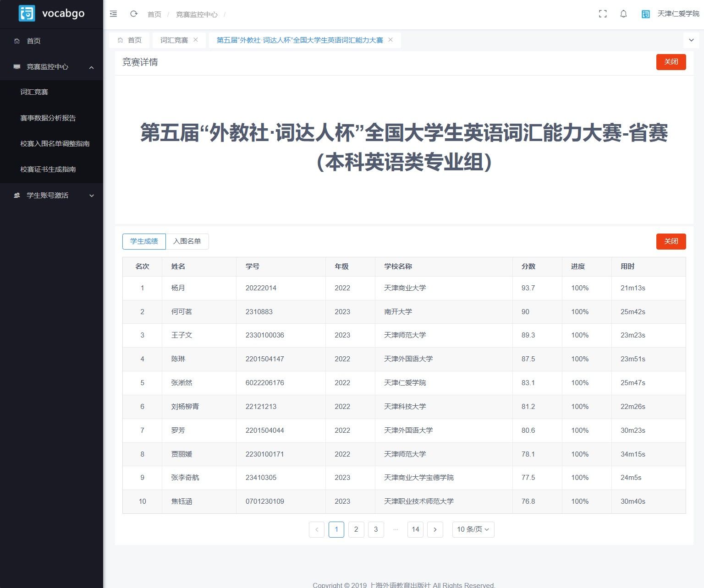
Task: Click the vocabgo logo icon
Action: point(27,13)
